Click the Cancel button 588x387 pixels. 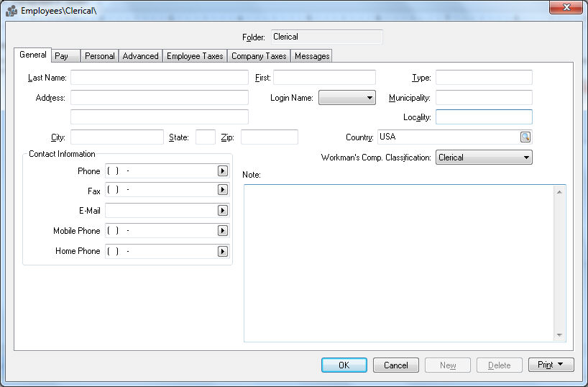[x=395, y=365]
